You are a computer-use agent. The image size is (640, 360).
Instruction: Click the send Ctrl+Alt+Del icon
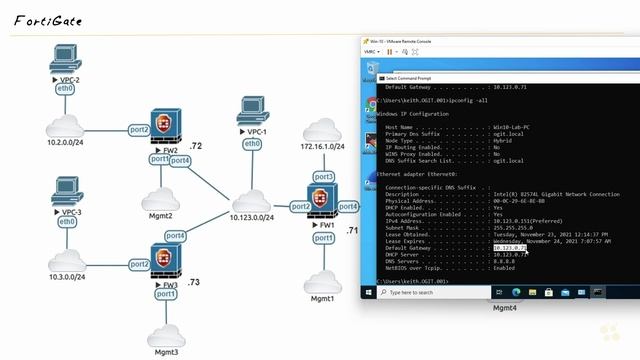pyautogui.click(x=405, y=52)
